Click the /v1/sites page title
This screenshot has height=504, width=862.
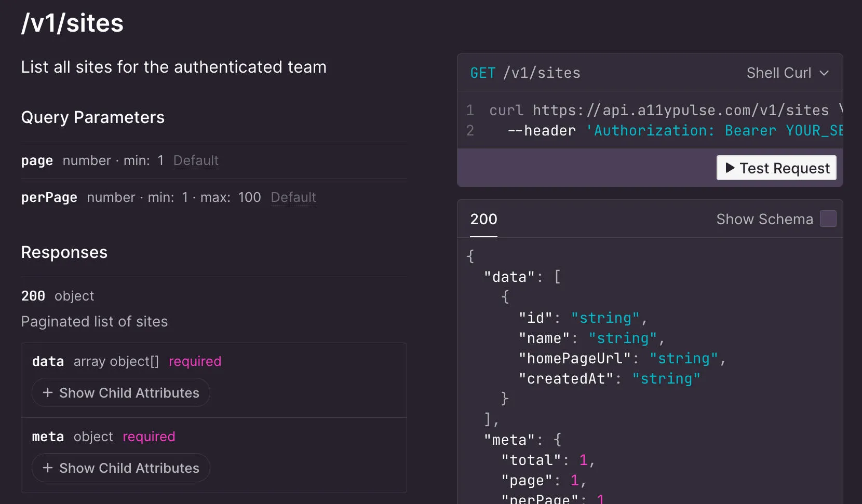(x=72, y=22)
